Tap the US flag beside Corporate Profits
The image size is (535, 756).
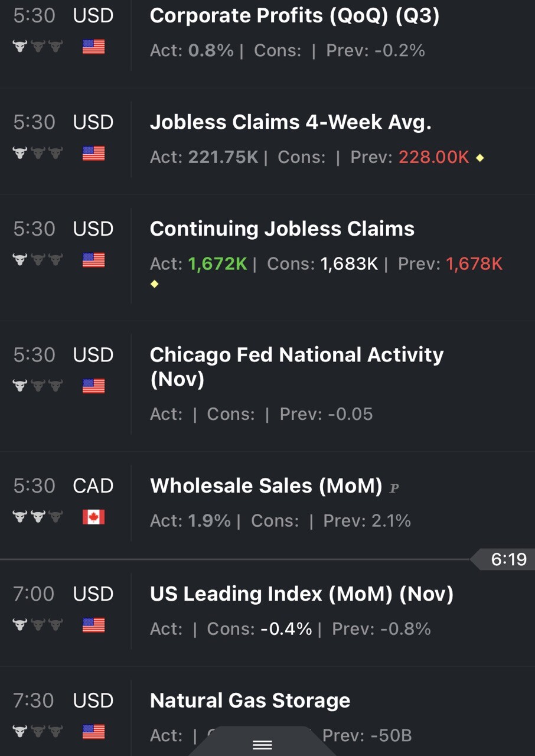pyautogui.click(x=93, y=47)
